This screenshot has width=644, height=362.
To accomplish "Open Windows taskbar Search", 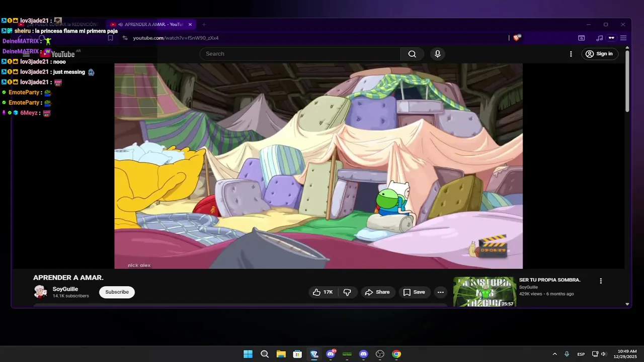I will [265, 354].
